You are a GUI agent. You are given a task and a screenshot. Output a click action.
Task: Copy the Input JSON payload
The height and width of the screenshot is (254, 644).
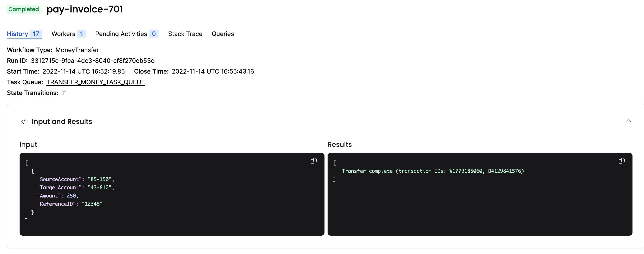point(314,161)
